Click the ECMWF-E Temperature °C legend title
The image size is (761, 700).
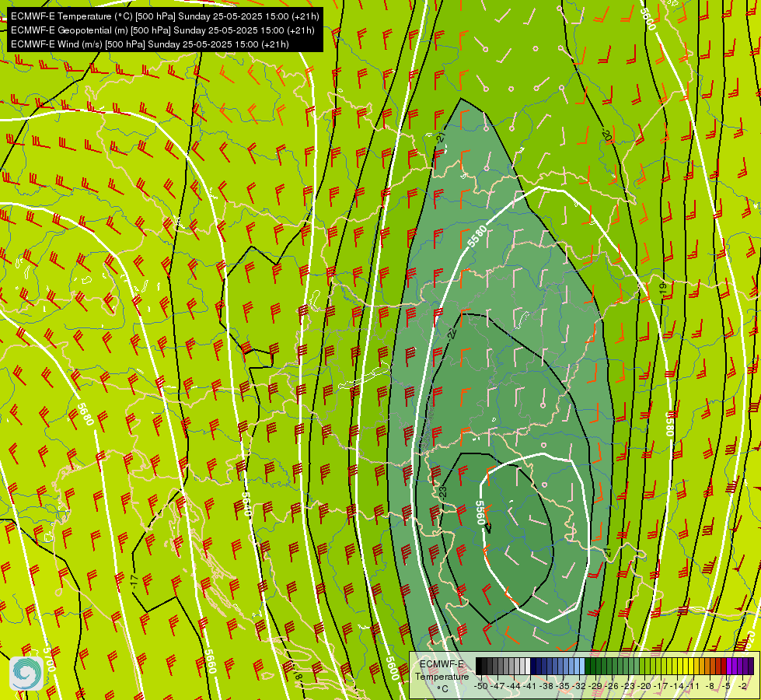(442, 676)
